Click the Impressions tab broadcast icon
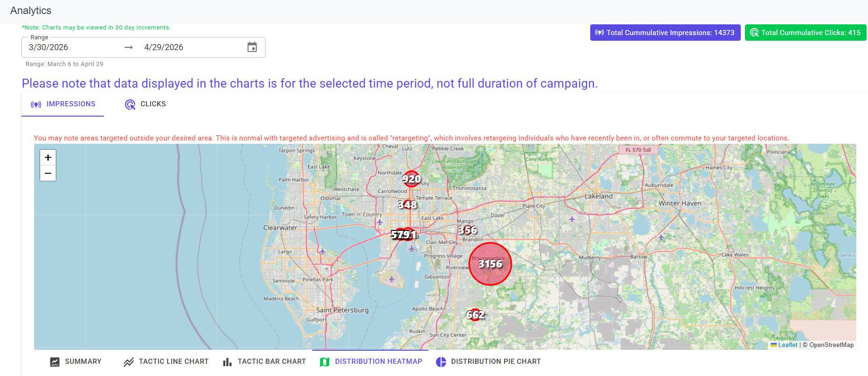868x376 pixels. point(36,104)
